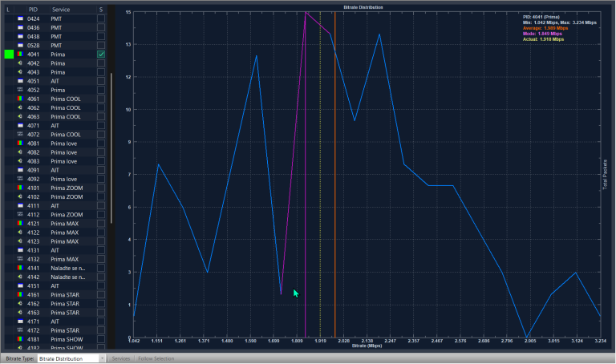Click the video icon for PID 4181 Prima SHOW
Viewport: 616px width, 364px height.
pyautogui.click(x=20, y=339)
